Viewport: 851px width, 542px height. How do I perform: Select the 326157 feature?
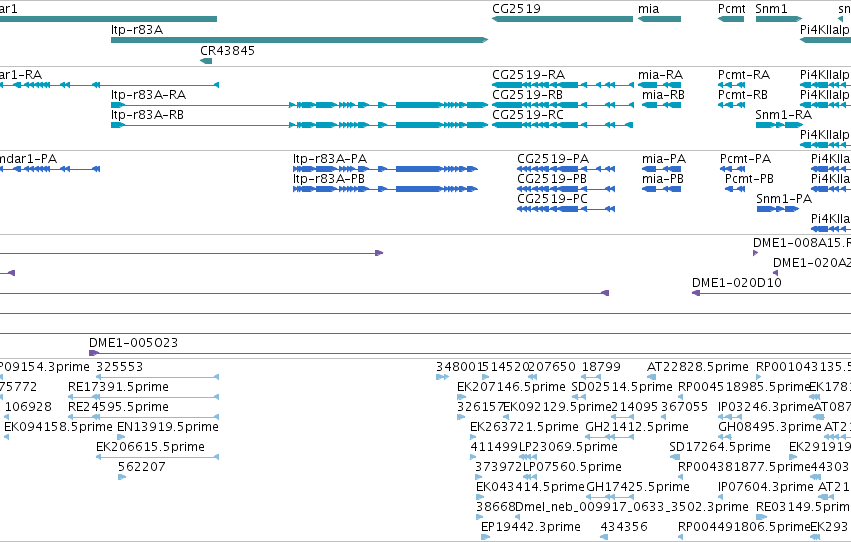(x=461, y=418)
